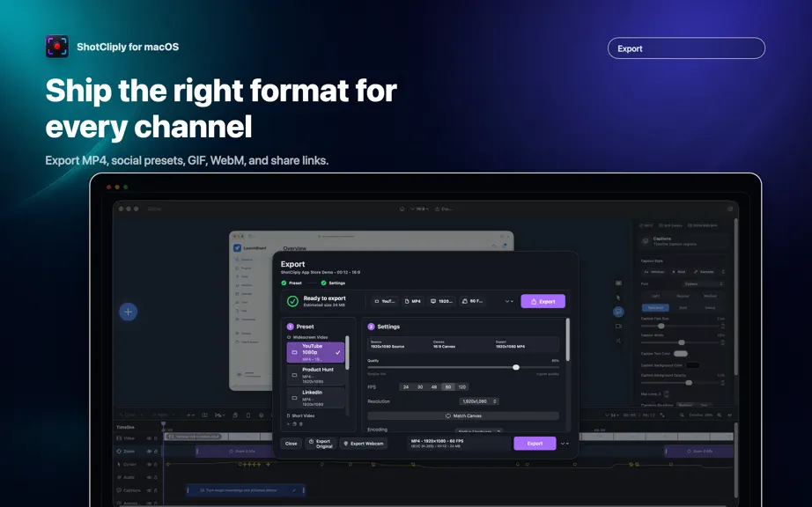
Task: Click the MP4 format chip
Action: (x=413, y=301)
